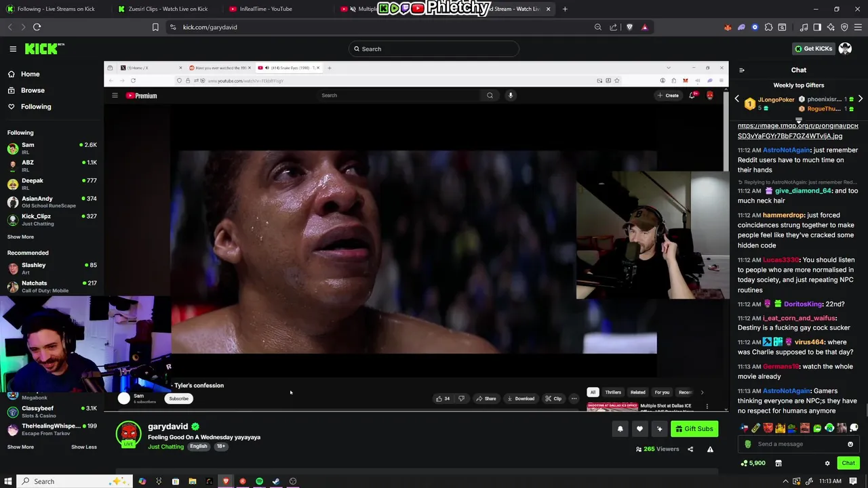Viewport: 868px width, 488px height.
Task: Open the Brave Rewards triangle icon
Action: (x=644, y=27)
